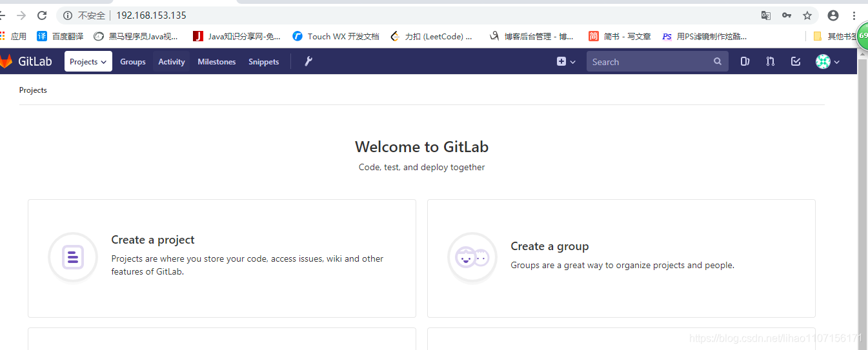The height and width of the screenshot is (350, 868).
Task: Open the Merge requests icon
Action: coord(771,61)
